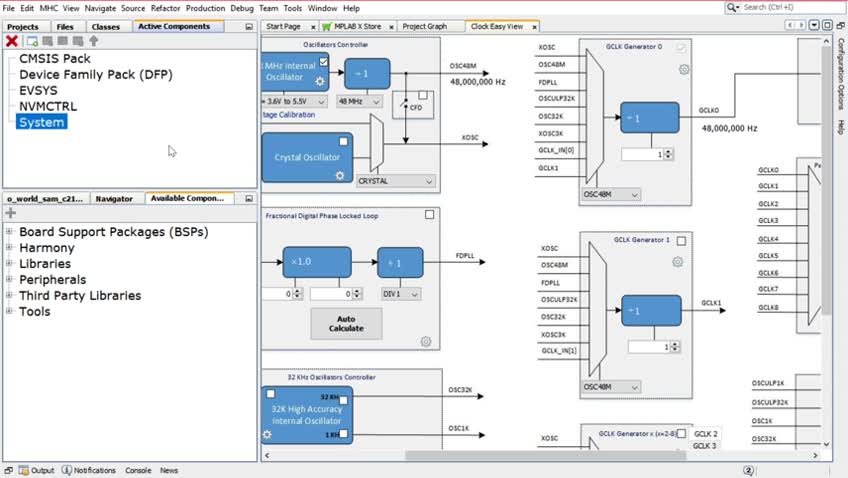Open the Notifications status bar icon
Screen dimensions: 848x478
67,470
